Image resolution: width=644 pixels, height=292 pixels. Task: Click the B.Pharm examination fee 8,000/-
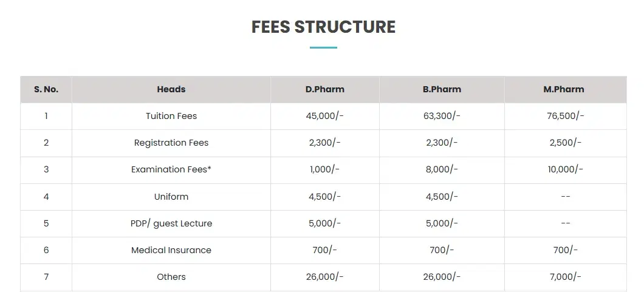coord(442,169)
